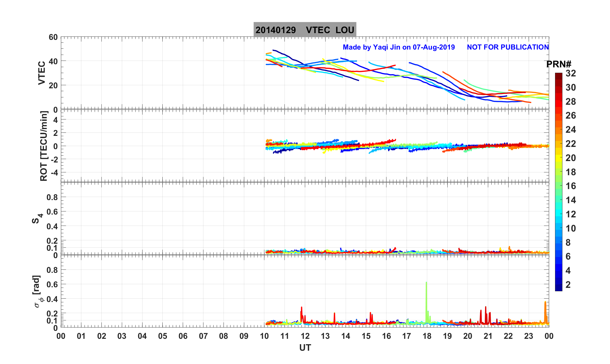The height and width of the screenshot is (364, 610).
Task: Click the ROT [TECU/min] y-axis label
Action: click(x=44, y=146)
